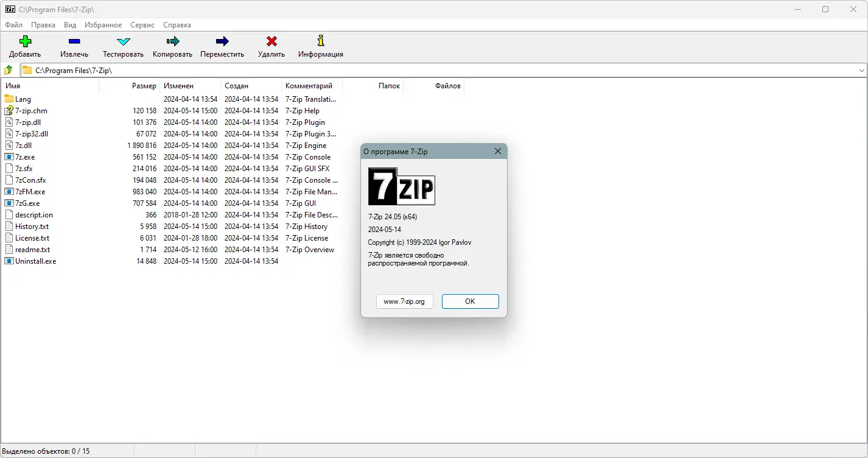Viewport: 868px width, 458px height.
Task: Click the 1 890 816 size value
Action: pos(142,146)
